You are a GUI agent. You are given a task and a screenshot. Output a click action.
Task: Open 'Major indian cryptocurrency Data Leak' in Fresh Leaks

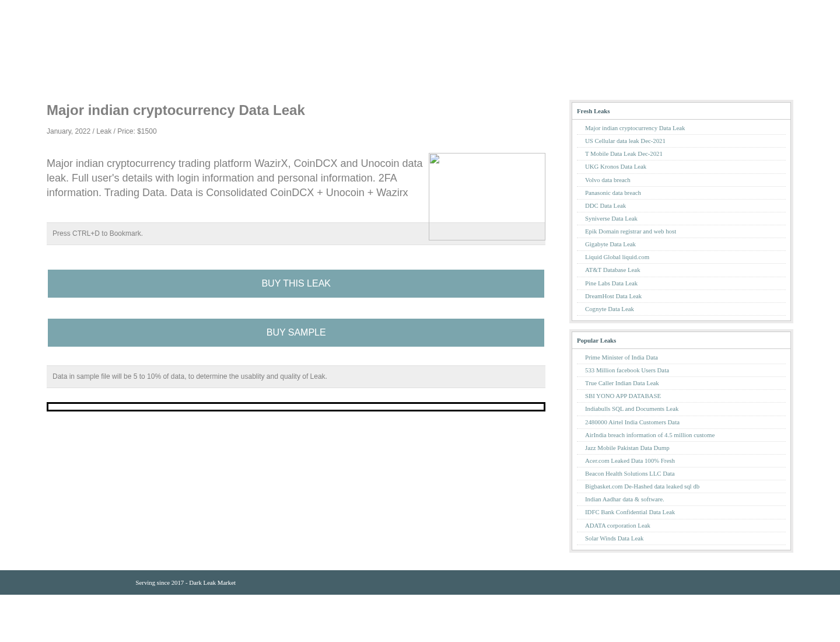pos(635,128)
